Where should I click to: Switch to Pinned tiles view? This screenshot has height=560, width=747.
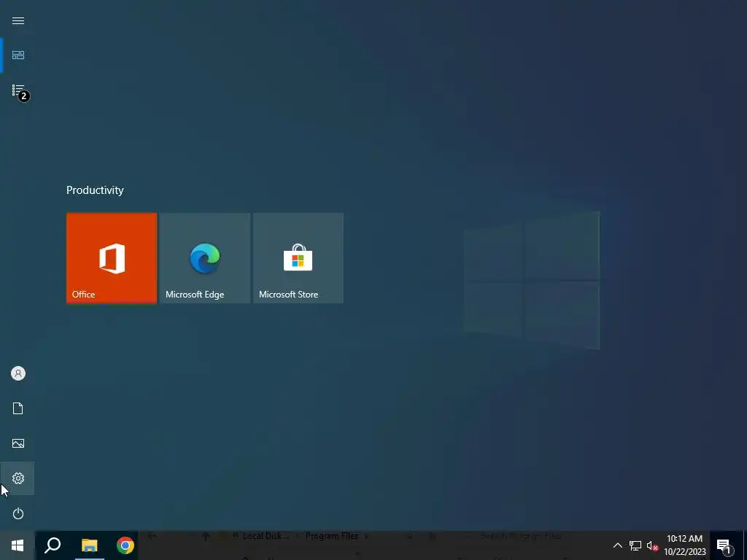(x=18, y=55)
